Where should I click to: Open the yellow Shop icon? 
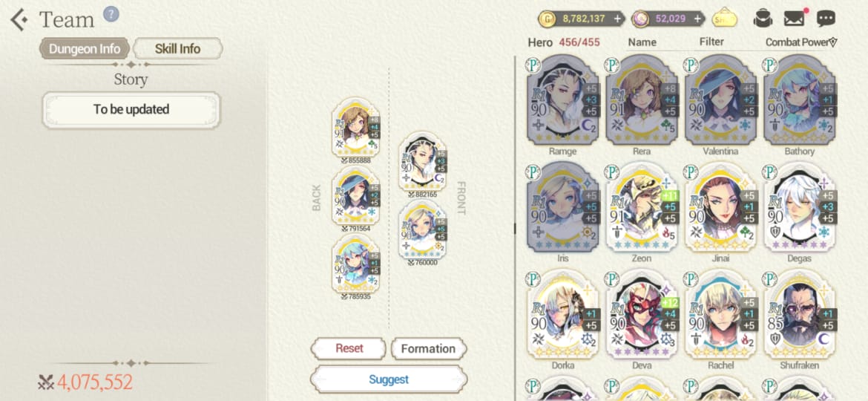pos(725,19)
